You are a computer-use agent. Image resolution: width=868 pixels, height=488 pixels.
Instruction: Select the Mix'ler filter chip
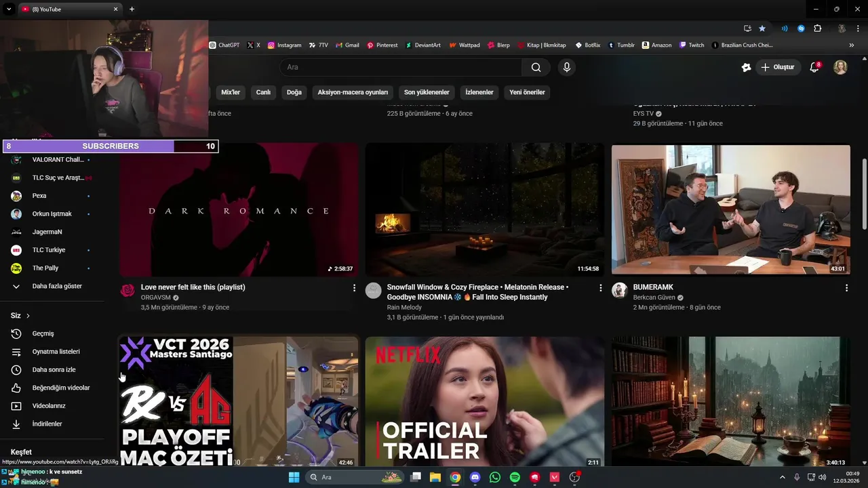231,92
